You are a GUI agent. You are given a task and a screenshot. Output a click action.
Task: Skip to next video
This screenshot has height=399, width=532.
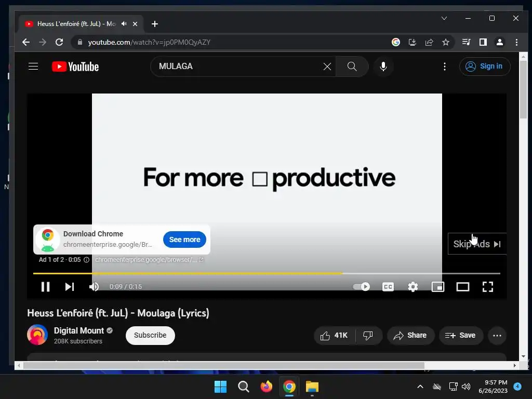70,287
